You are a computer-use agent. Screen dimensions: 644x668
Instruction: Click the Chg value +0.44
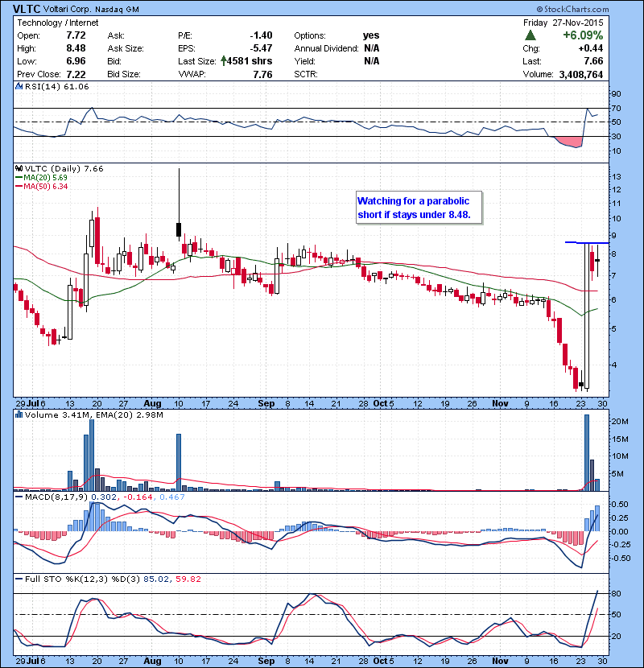591,48
